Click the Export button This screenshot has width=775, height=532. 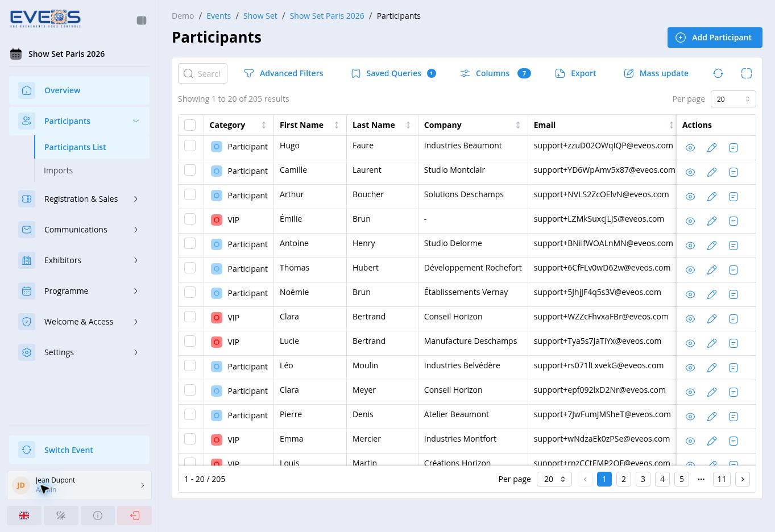pyautogui.click(x=575, y=73)
